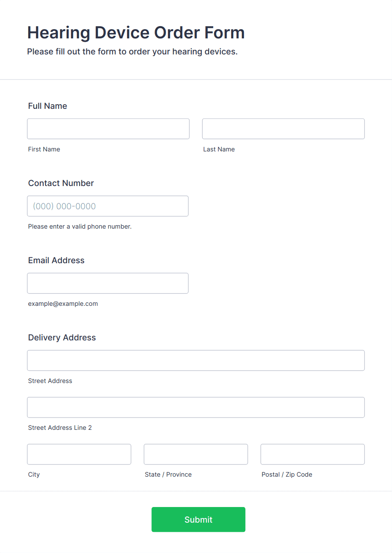
Task: Click the Email Address heading label
Action: pyautogui.click(x=56, y=260)
